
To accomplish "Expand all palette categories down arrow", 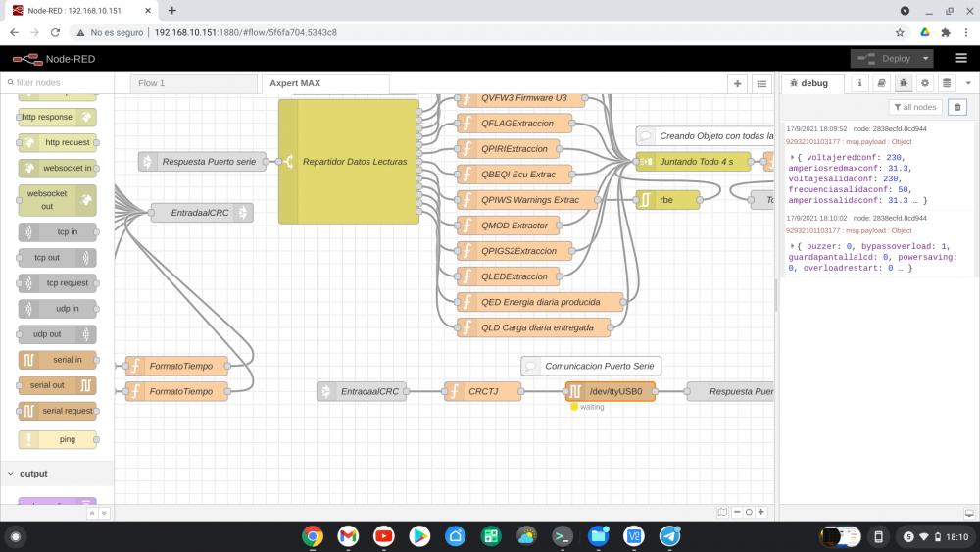I will point(104,513).
